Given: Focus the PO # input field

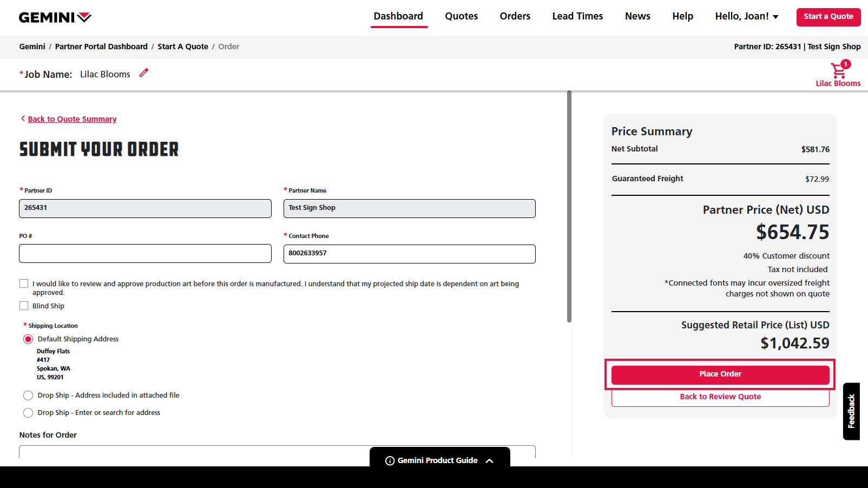Looking at the screenshot, I should (145, 254).
